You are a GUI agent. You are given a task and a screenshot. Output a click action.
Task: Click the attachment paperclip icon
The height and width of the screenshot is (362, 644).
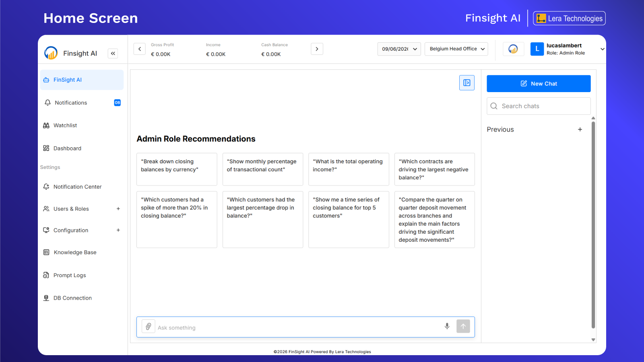149,326
